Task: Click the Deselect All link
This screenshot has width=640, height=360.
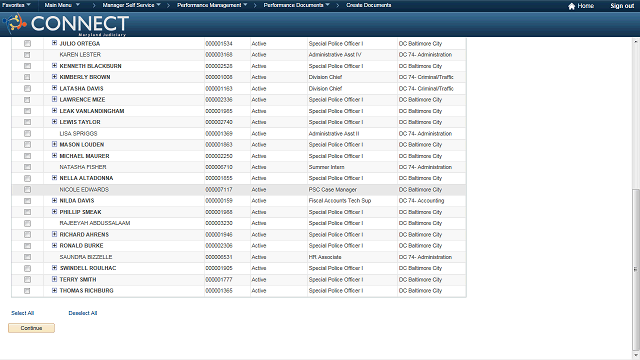Action: [83, 313]
